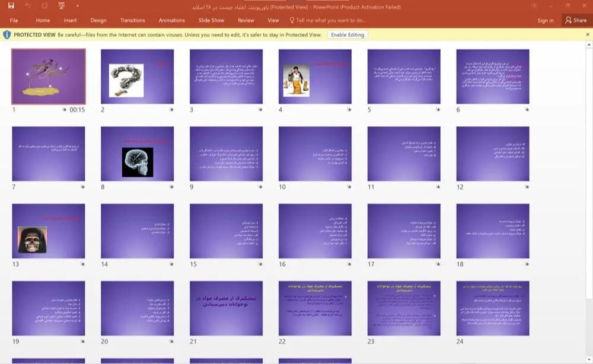This screenshot has width=593, height=364.
Task: Open the File tab
Action: tap(14, 20)
